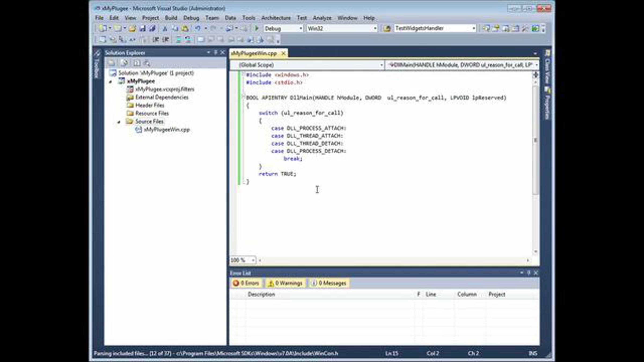Screen dimensions: 644x362
Task: Click the Find in Files icon beside TestWidgetsHandler
Action: coord(387,28)
